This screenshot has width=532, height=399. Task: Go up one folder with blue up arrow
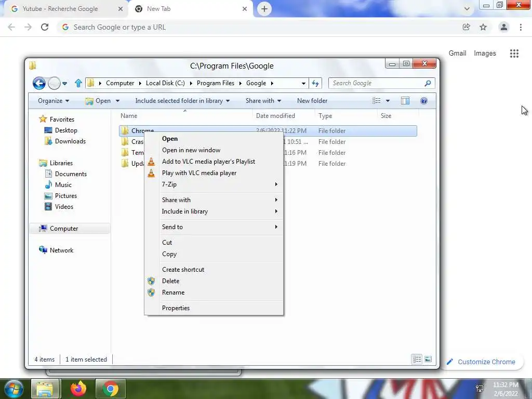pos(78,83)
